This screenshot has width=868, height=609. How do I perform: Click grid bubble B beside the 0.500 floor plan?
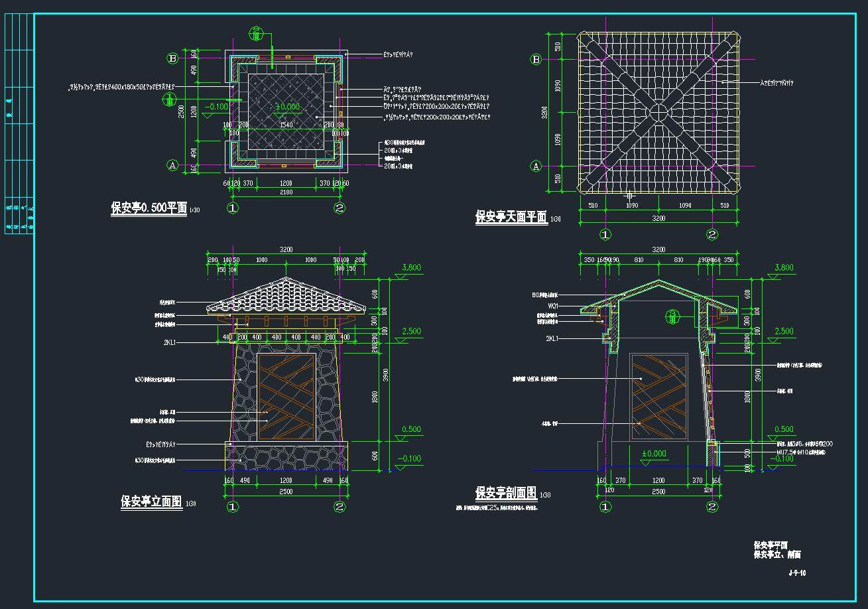(172, 58)
